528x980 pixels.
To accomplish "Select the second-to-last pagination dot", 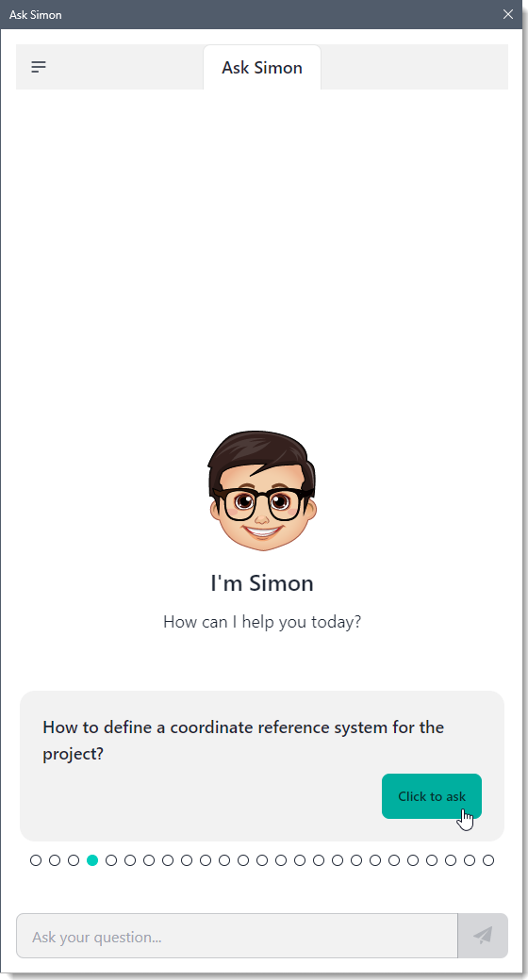I will (x=470, y=860).
